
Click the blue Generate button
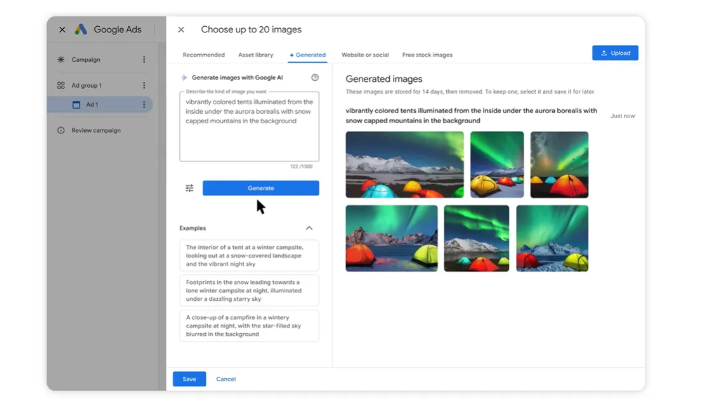(x=261, y=188)
